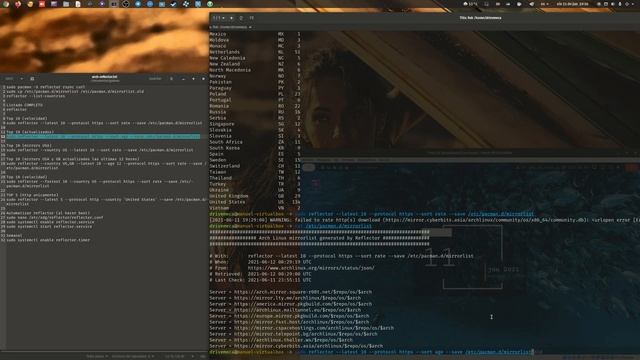Click the america.mirror.pkgbuild.com server line

click(291, 304)
